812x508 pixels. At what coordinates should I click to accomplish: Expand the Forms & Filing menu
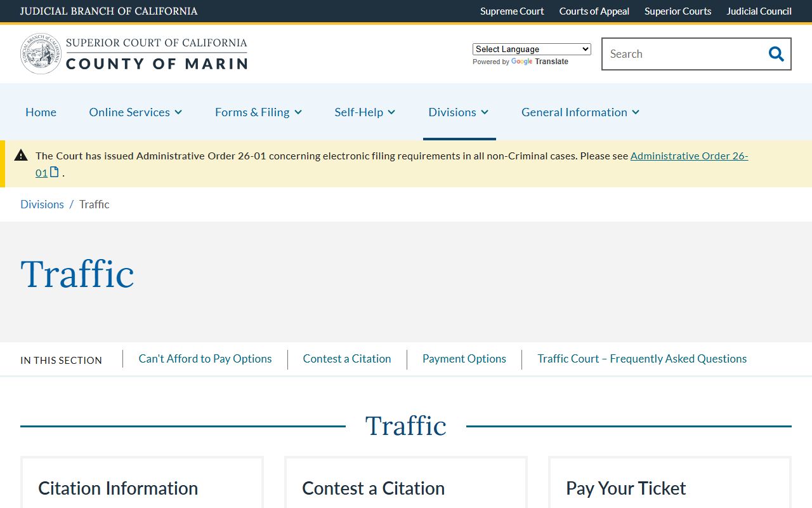(x=258, y=112)
